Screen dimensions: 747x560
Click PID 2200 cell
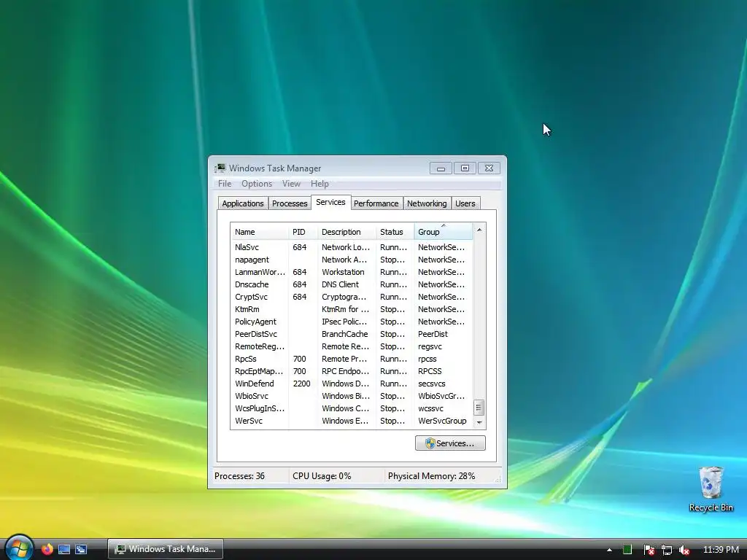pos(301,384)
